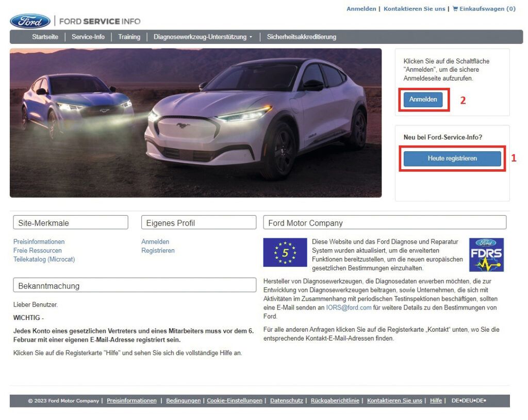528x420 pixels.
Task: Open Cookie-Einstellungen from the footer
Action: click(234, 400)
